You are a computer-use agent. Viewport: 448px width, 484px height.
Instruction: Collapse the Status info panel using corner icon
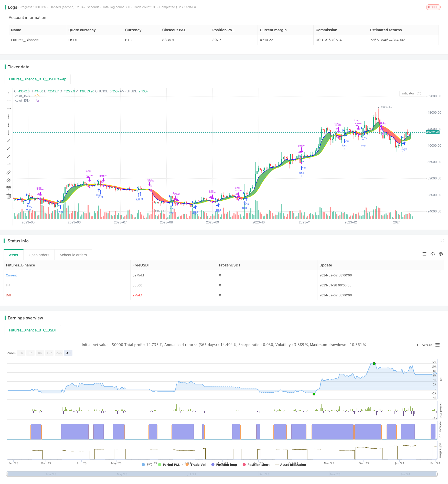tap(442, 241)
